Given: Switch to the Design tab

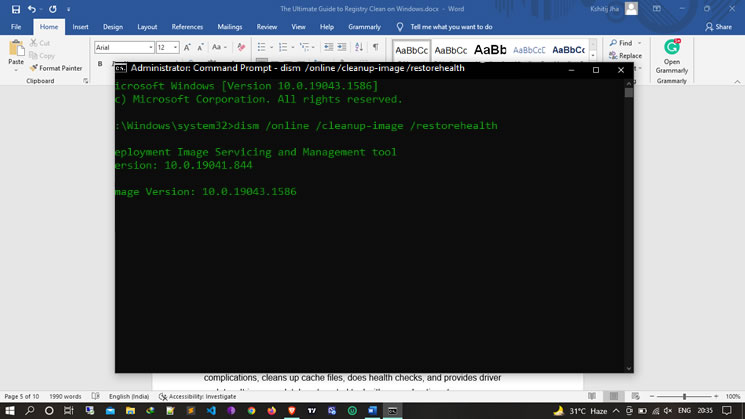Looking at the screenshot, I should coord(113,27).
